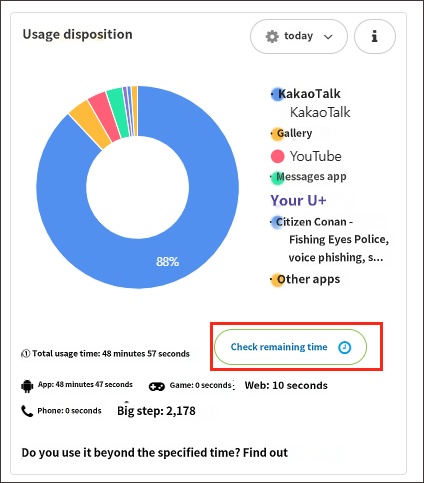Click the game controller icon
This screenshot has width=424, height=483.
[x=157, y=386]
